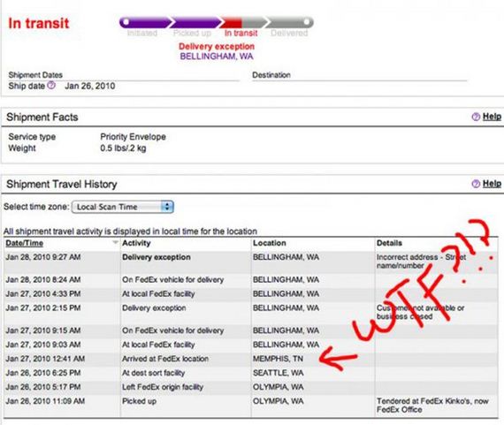Click red 'Delivery exception' status under progress bar
This screenshot has width=504, height=425.
coord(217,46)
